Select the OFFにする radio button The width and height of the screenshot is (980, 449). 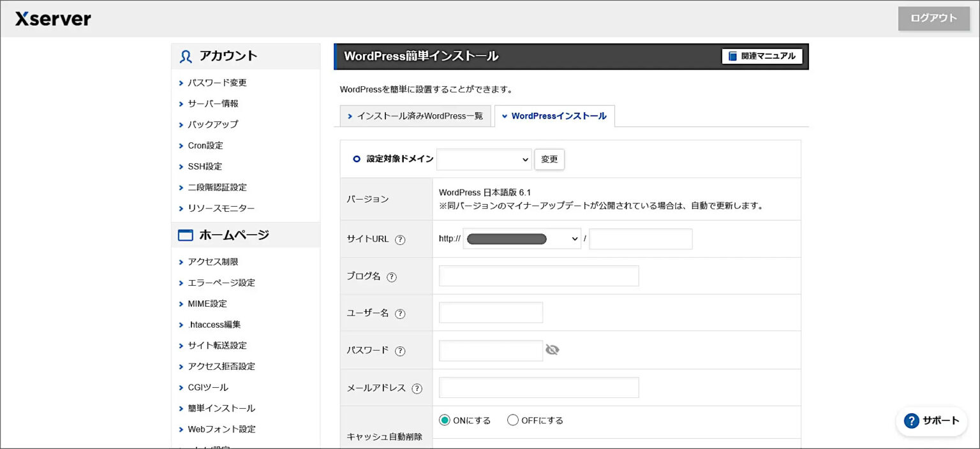coord(513,420)
